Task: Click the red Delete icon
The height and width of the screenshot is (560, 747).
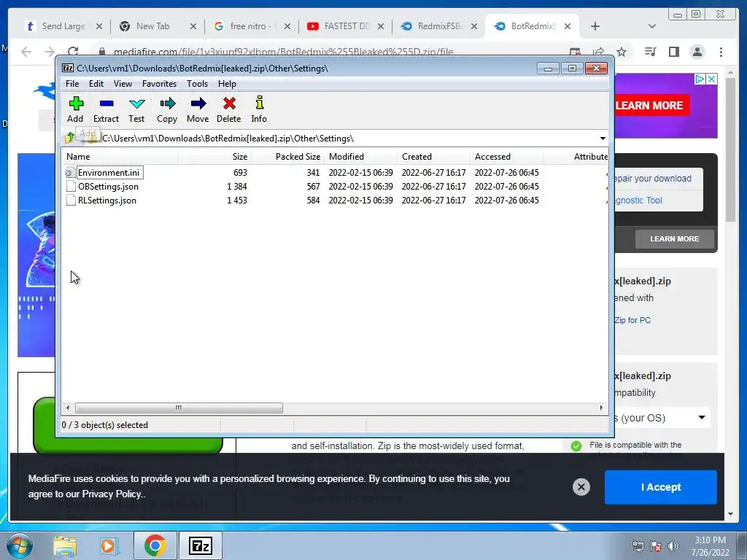Action: click(x=228, y=109)
